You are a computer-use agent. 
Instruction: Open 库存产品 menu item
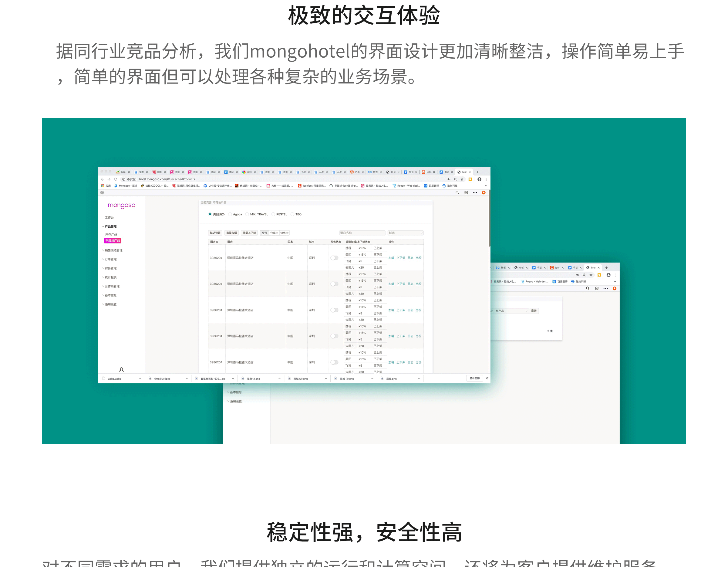[x=111, y=234]
